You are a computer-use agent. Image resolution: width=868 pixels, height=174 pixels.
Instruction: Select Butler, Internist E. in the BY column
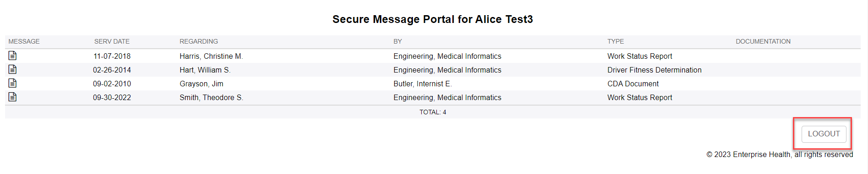pos(423,84)
